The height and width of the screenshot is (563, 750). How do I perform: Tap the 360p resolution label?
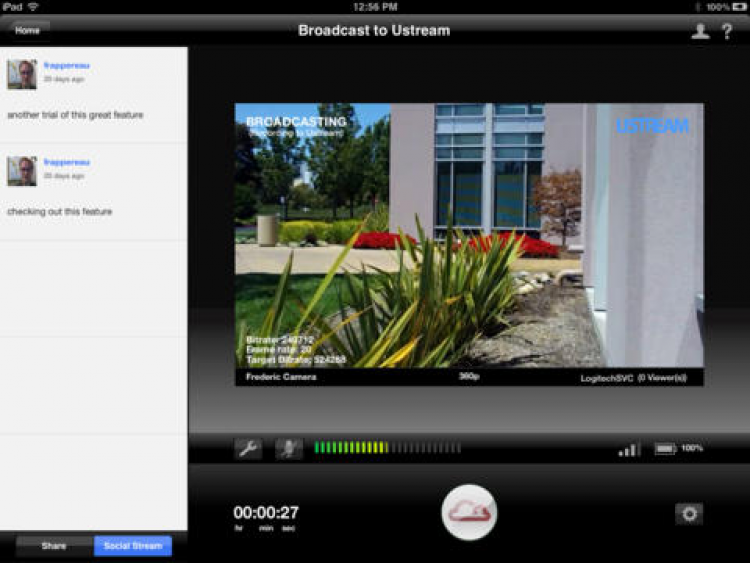pyautogui.click(x=469, y=376)
